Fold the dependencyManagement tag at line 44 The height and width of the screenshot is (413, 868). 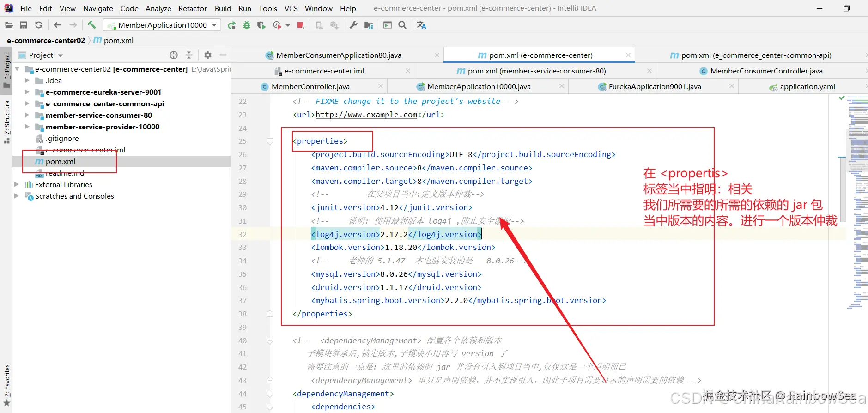(x=270, y=394)
